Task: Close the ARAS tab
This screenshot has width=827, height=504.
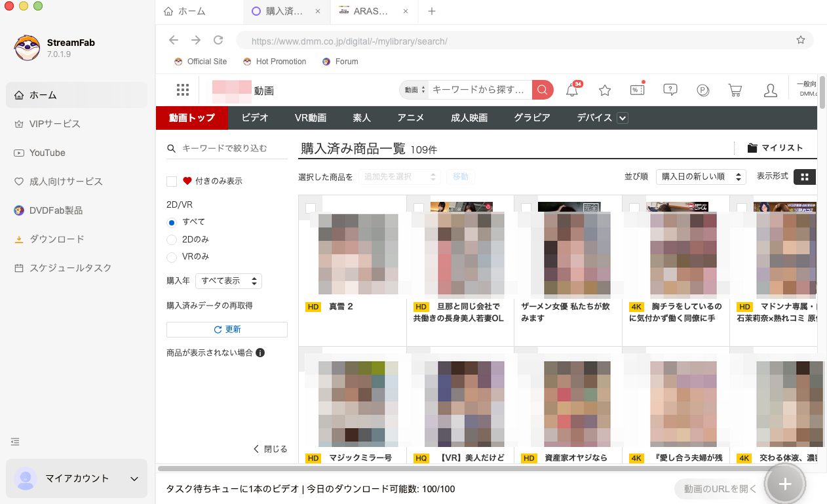Action: click(x=406, y=11)
